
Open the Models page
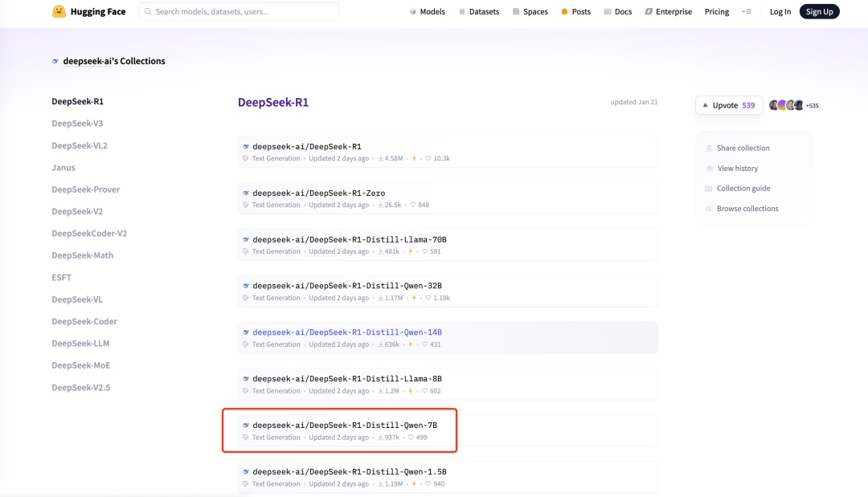[427, 11]
